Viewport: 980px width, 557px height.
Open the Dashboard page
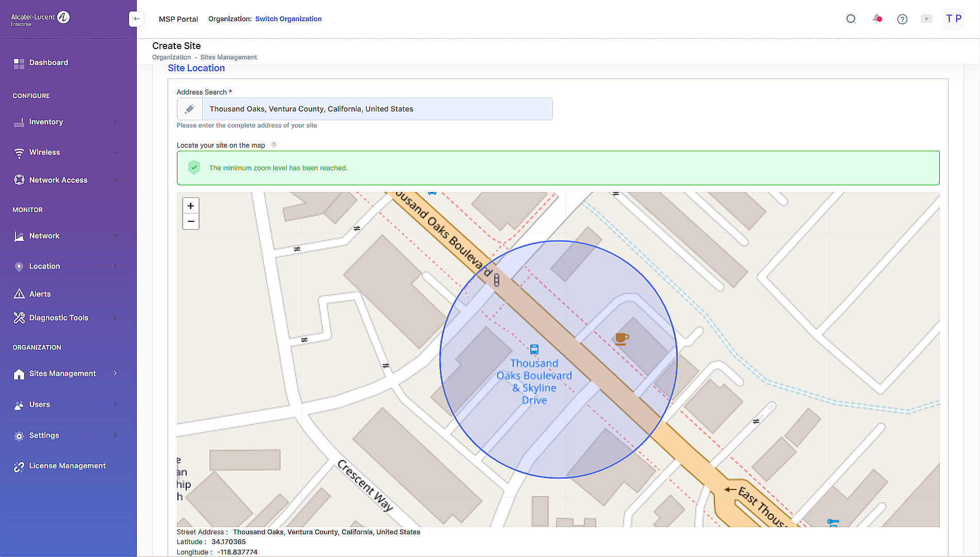pos(48,62)
